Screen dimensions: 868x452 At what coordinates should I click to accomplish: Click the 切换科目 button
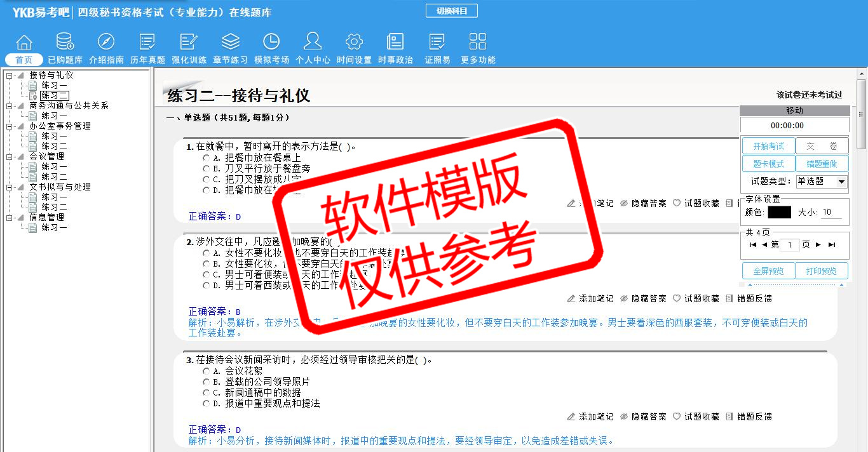point(451,11)
